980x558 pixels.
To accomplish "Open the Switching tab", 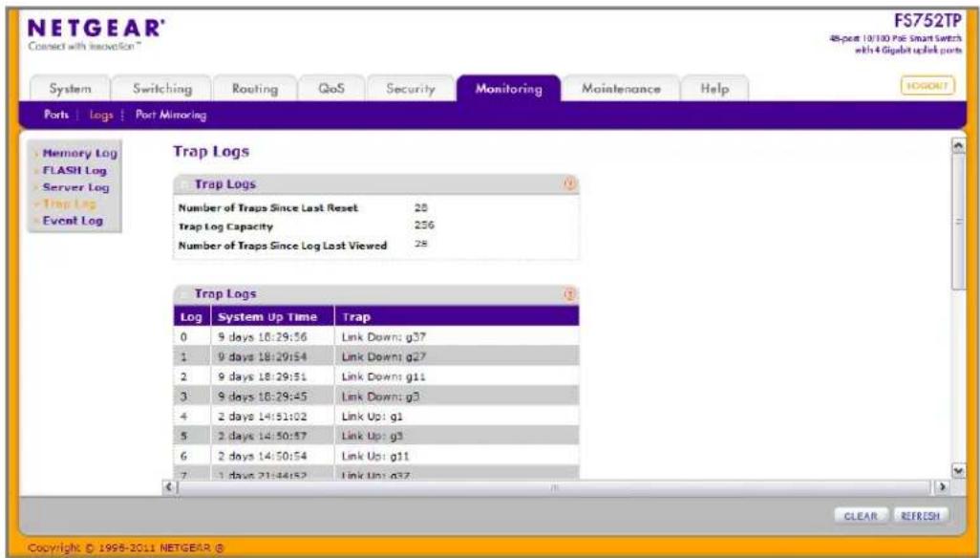I will coord(161,89).
